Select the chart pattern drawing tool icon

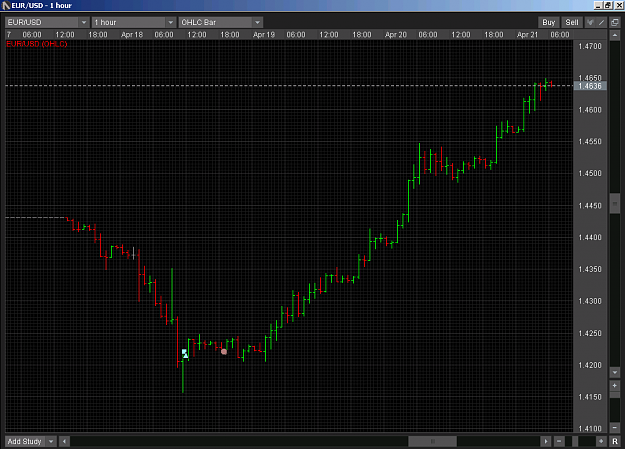coord(590,22)
